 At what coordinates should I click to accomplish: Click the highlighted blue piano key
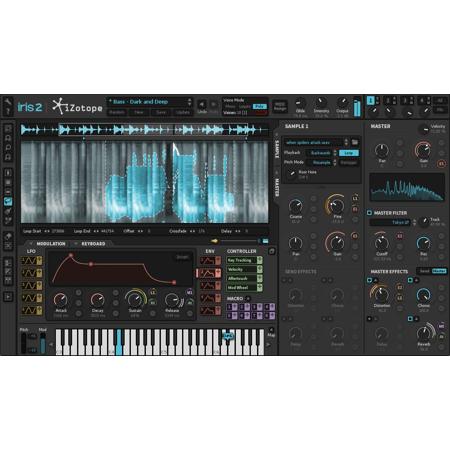click(x=119, y=342)
